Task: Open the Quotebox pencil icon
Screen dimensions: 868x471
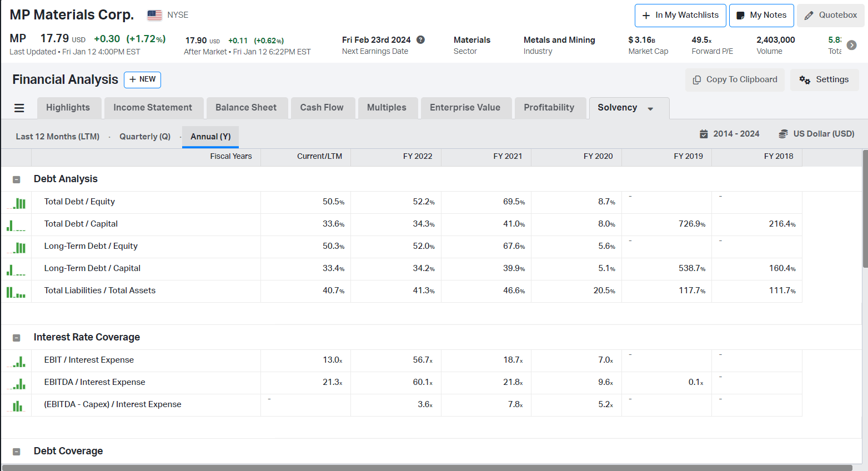Action: pyautogui.click(x=809, y=15)
